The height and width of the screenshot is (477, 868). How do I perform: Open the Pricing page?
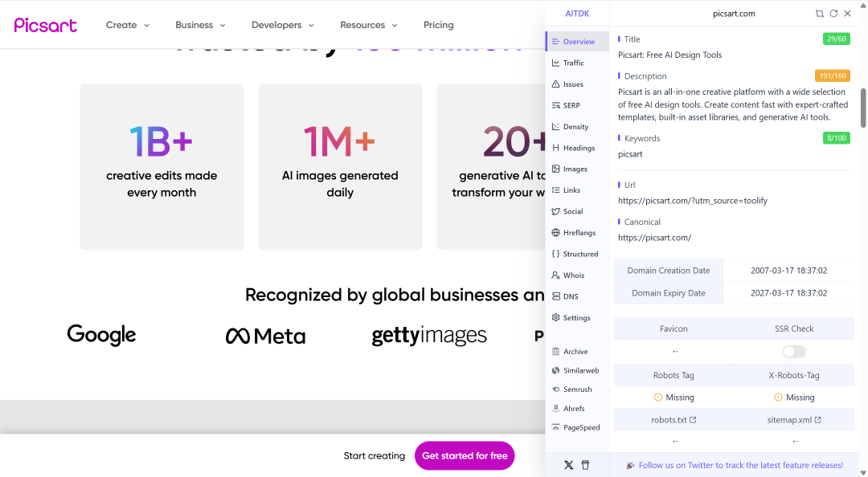pyautogui.click(x=439, y=25)
